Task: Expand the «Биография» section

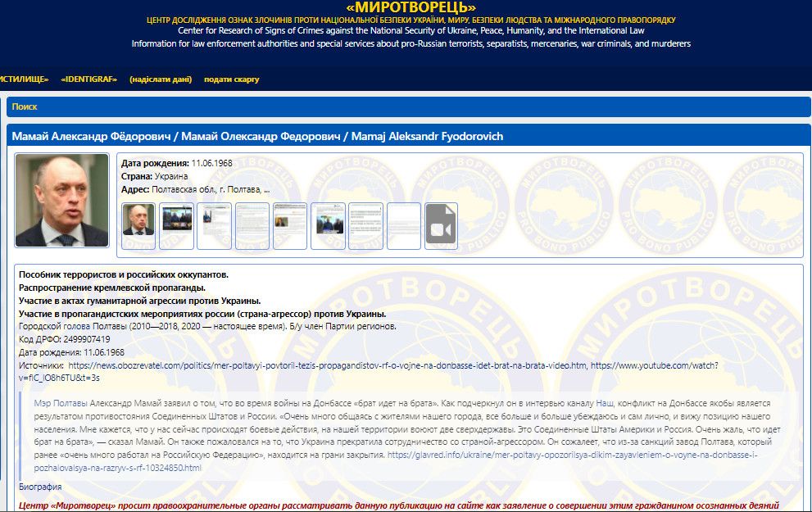Action: point(40,487)
